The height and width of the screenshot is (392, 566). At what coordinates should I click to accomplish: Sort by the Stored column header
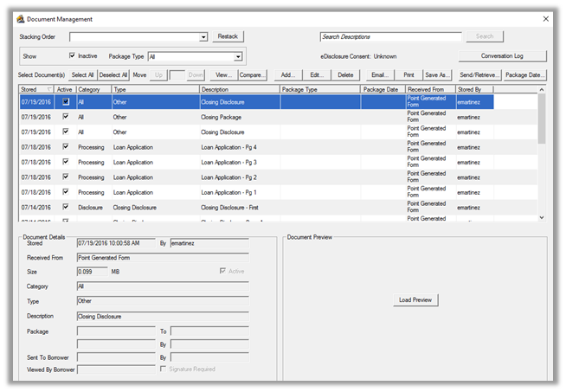click(x=36, y=89)
